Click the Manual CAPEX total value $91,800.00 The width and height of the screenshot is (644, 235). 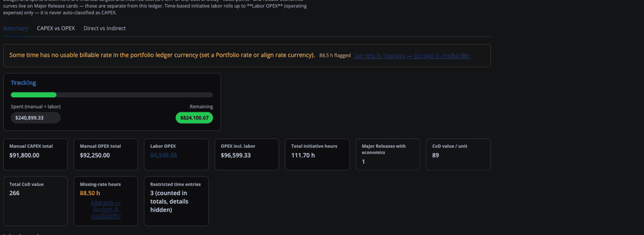(24, 155)
